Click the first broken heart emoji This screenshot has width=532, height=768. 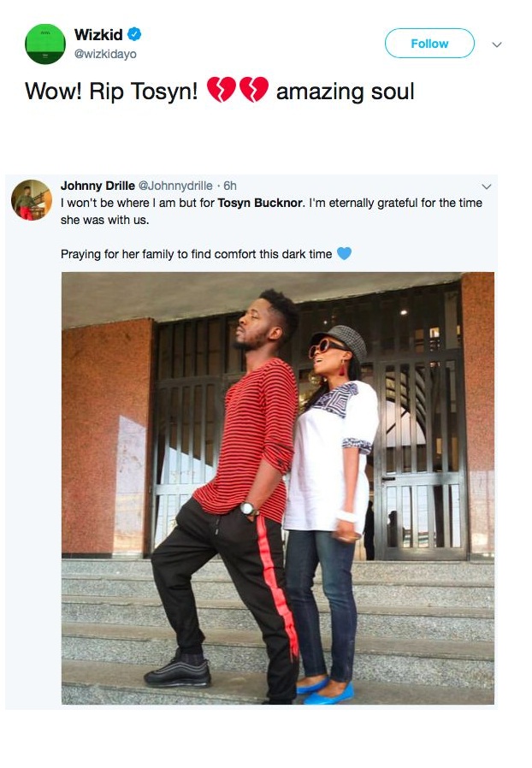tap(221, 90)
